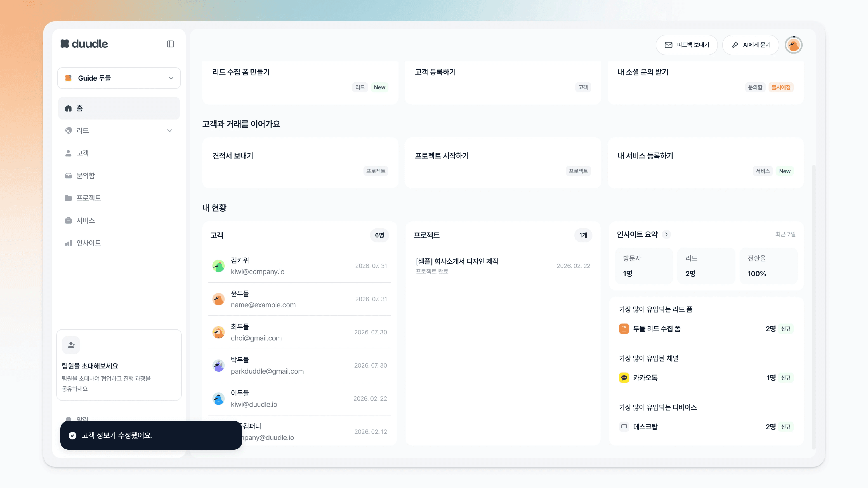868x488 pixels.
Task: Click the 프로젝트 folder icon
Action: [68, 198]
